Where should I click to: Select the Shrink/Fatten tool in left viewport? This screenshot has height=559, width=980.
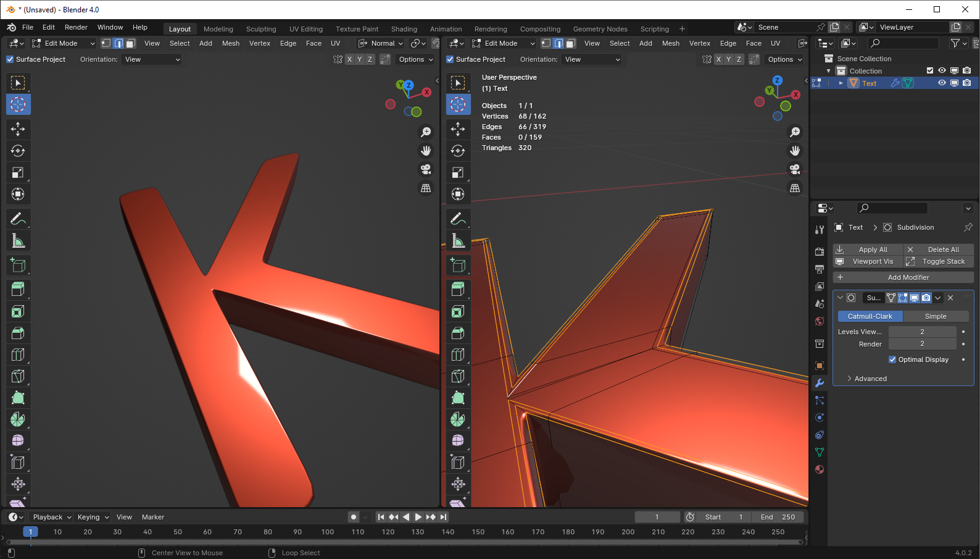coord(18,484)
